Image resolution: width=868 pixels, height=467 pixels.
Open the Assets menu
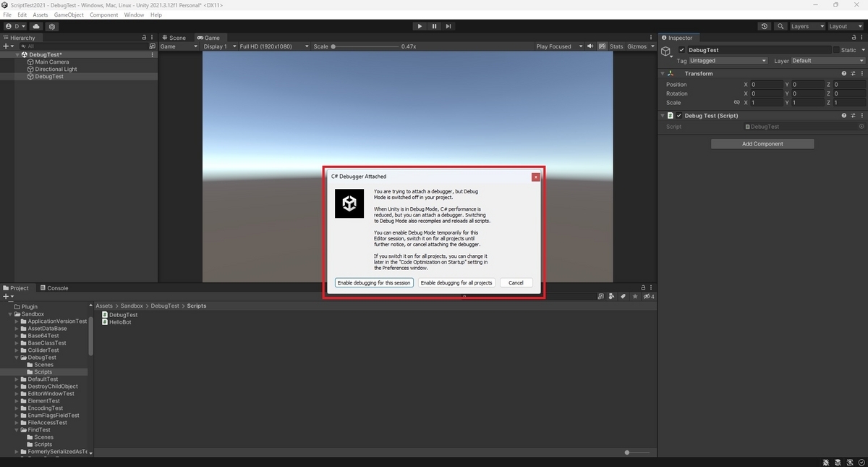(41, 14)
